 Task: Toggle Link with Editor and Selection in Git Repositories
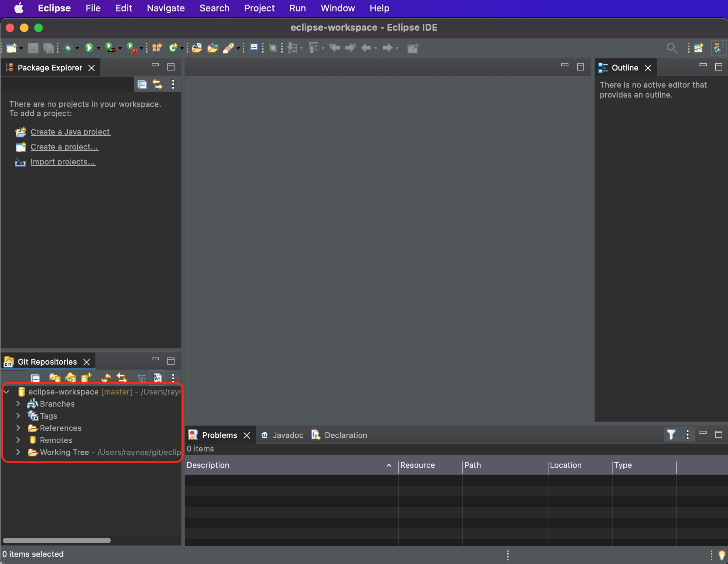coord(122,378)
